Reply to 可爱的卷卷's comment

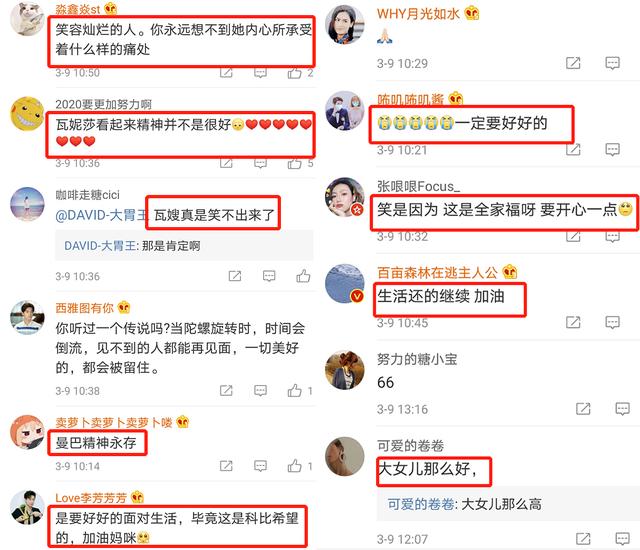tap(622, 539)
